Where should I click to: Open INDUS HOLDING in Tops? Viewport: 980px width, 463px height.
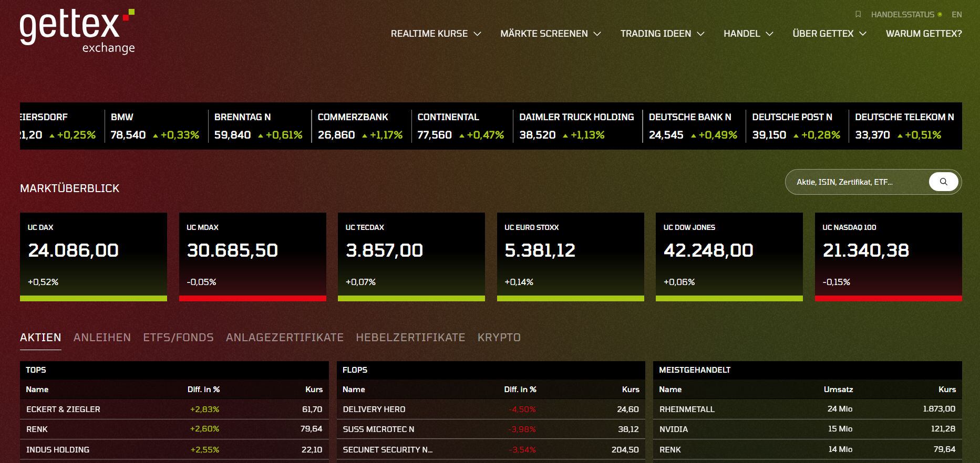[x=58, y=450]
